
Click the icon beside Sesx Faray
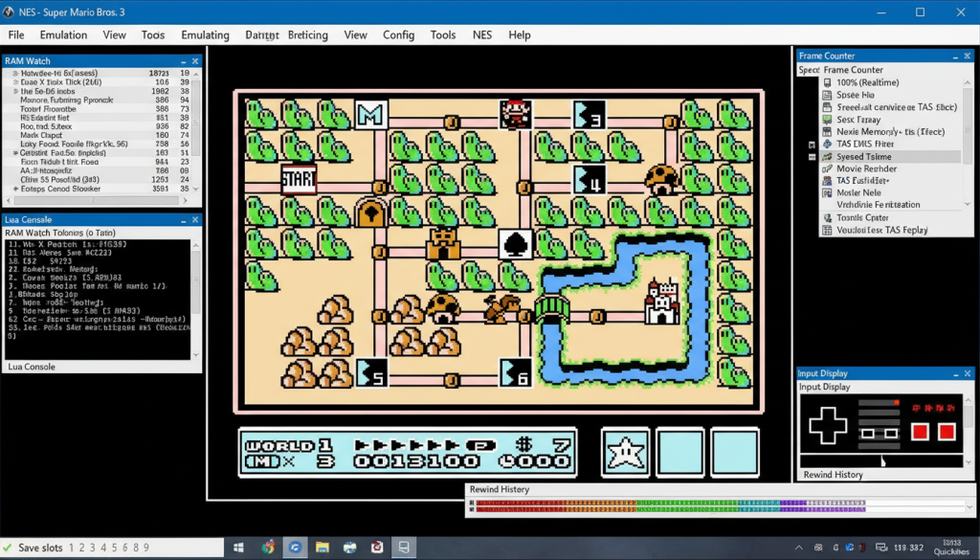(x=828, y=120)
